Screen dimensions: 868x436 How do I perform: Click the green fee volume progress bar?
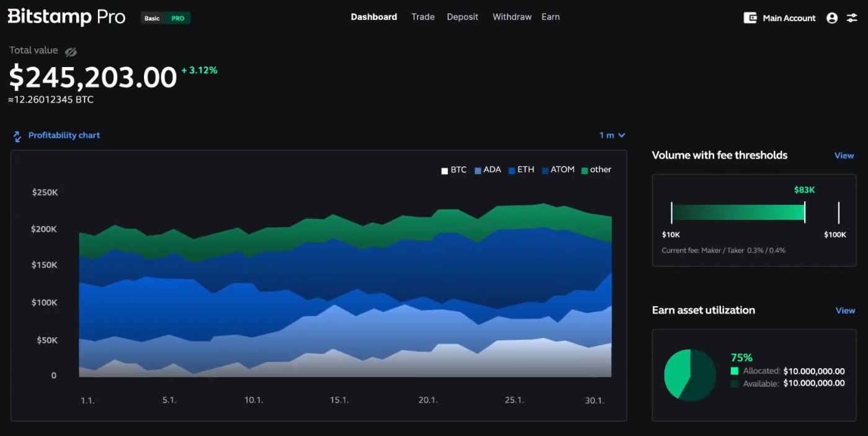click(738, 212)
